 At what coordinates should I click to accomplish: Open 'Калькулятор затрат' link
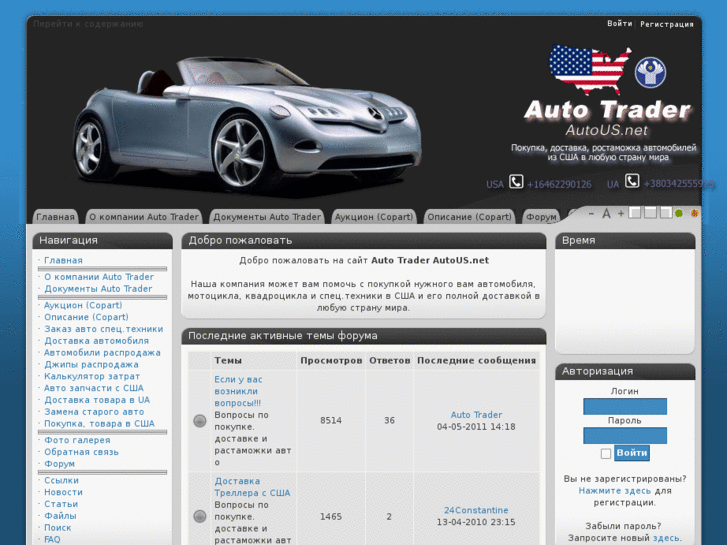(x=92, y=376)
